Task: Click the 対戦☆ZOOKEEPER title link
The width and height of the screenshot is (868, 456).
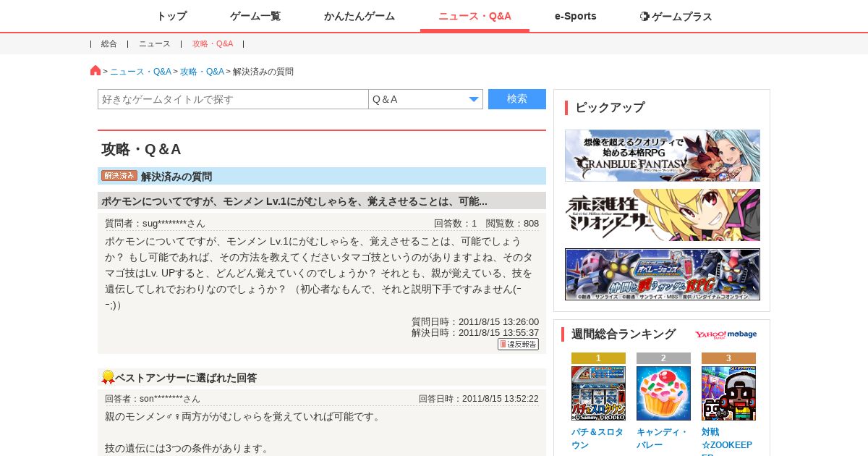Action: 727,441
